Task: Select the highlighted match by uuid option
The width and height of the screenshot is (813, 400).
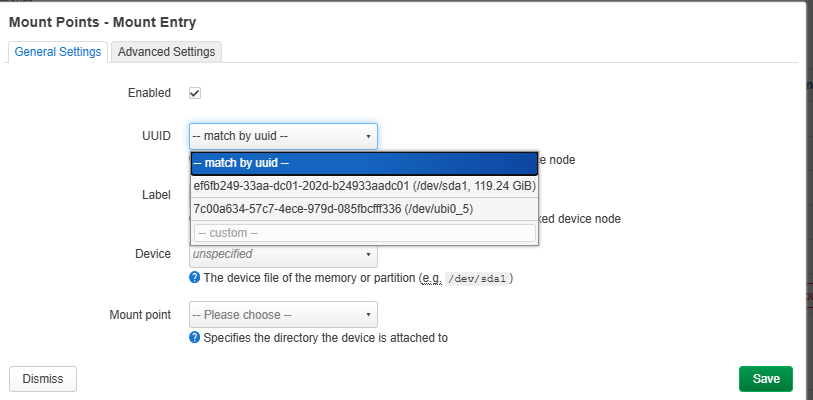Action: coord(364,163)
